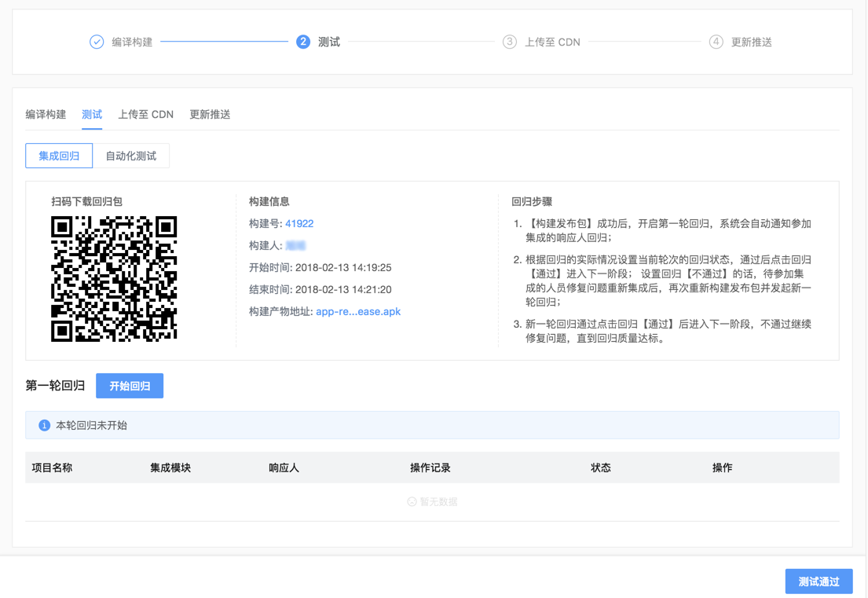Click the 回归步骤 heading
The height and width of the screenshot is (598, 868).
[x=532, y=201]
